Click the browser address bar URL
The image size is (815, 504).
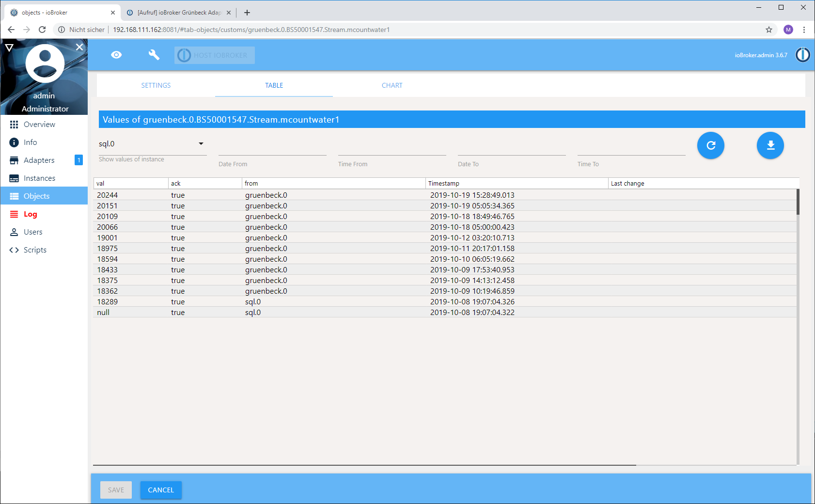point(251,30)
